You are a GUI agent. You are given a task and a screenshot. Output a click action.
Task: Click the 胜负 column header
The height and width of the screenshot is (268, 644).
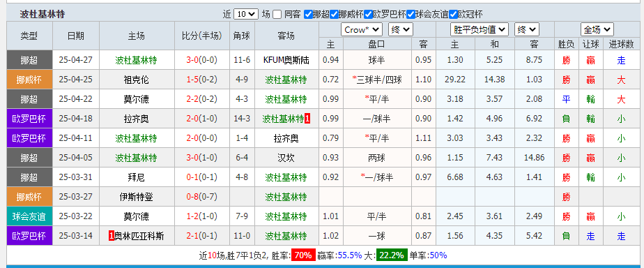567,44
